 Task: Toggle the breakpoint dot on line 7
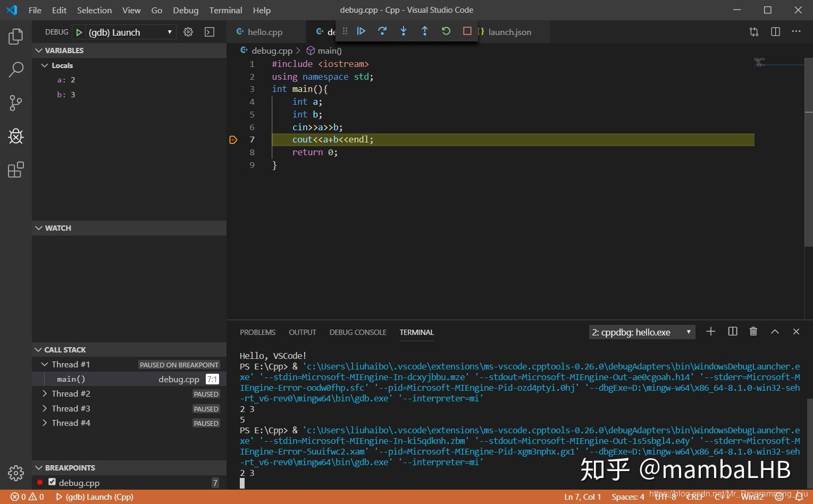pos(233,139)
